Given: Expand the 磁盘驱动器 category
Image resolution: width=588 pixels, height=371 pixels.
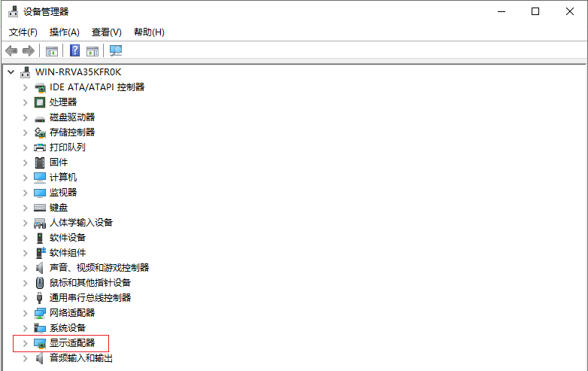Looking at the screenshot, I should coord(25,117).
